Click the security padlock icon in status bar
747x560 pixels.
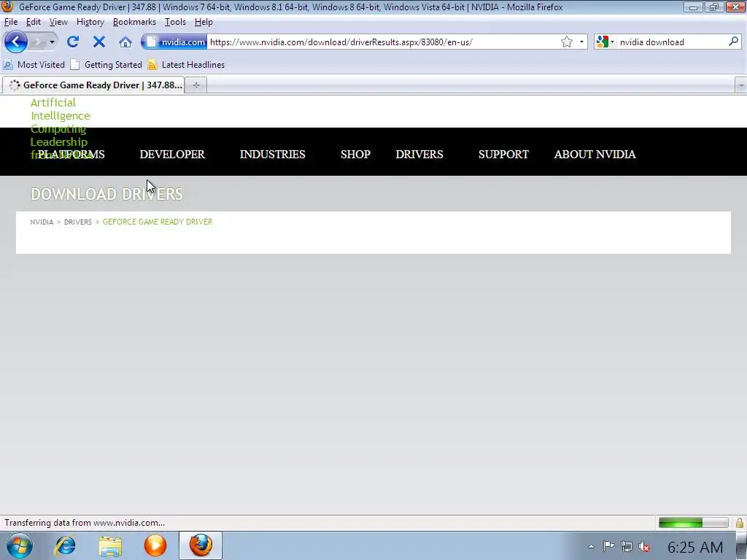(x=740, y=523)
